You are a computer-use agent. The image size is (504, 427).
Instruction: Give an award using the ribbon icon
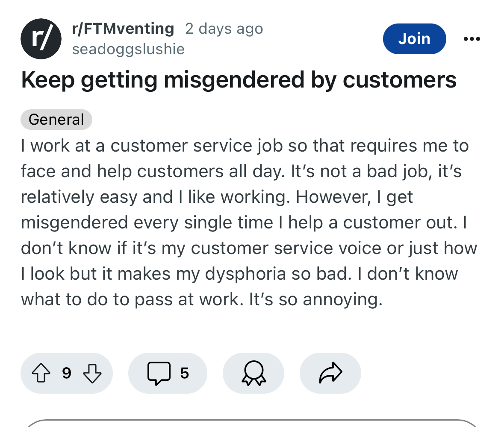[x=253, y=373]
